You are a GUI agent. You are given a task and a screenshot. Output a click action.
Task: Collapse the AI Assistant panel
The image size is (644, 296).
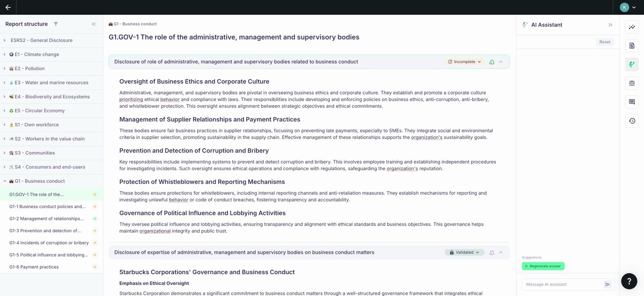(x=610, y=25)
